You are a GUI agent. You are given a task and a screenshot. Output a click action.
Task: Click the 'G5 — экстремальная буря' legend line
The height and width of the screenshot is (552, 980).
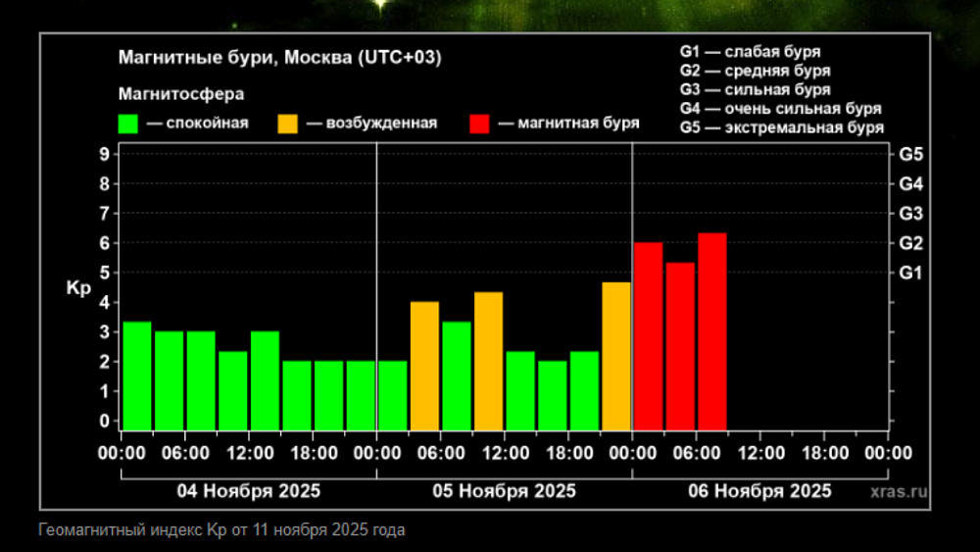781,127
